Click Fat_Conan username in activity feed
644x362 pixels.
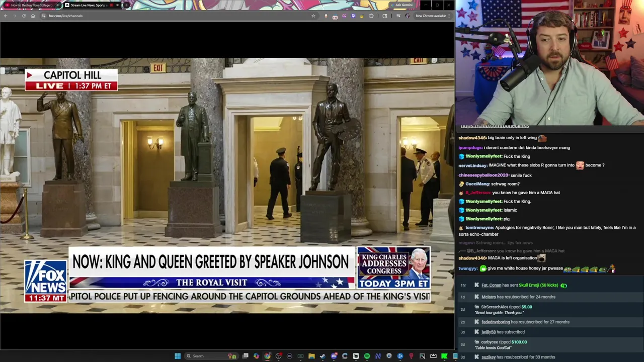tap(491, 285)
